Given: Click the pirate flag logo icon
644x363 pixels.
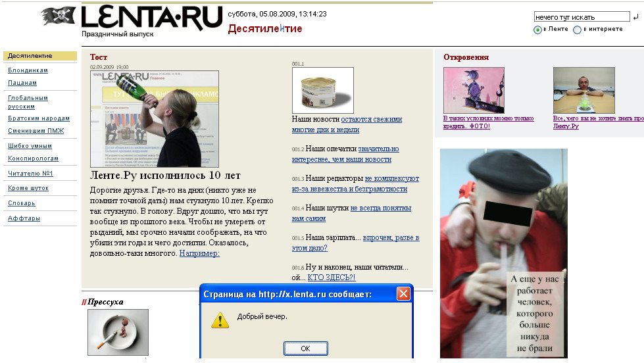Looking at the screenshot, I should [x=59, y=16].
